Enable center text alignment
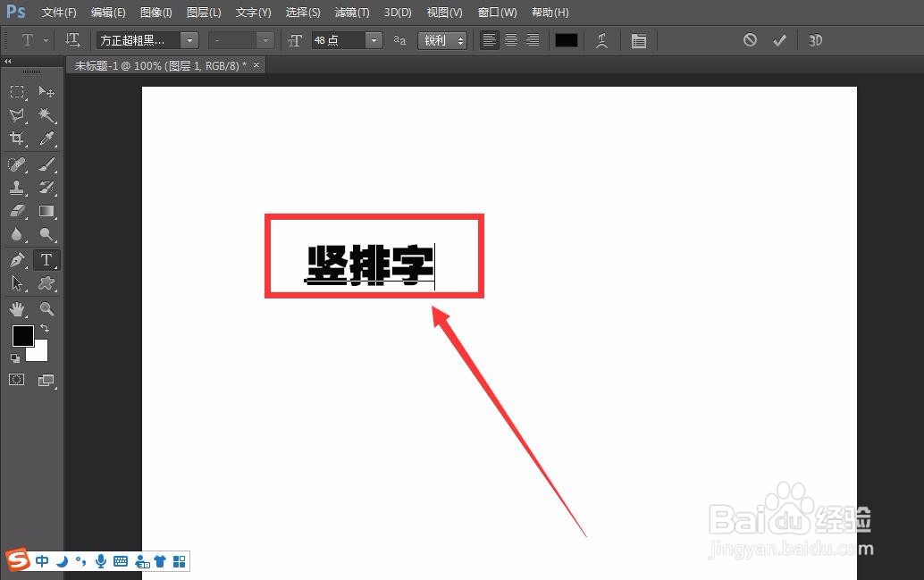Image resolution: width=924 pixels, height=580 pixels. pos(510,40)
